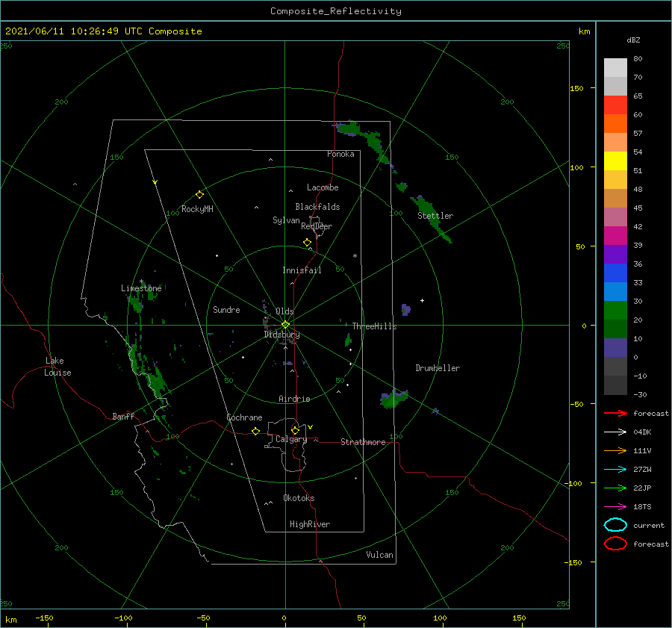Image resolution: width=672 pixels, height=628 pixels.
Task: Click the magenta 18TS arrow icon
Action: point(615,507)
